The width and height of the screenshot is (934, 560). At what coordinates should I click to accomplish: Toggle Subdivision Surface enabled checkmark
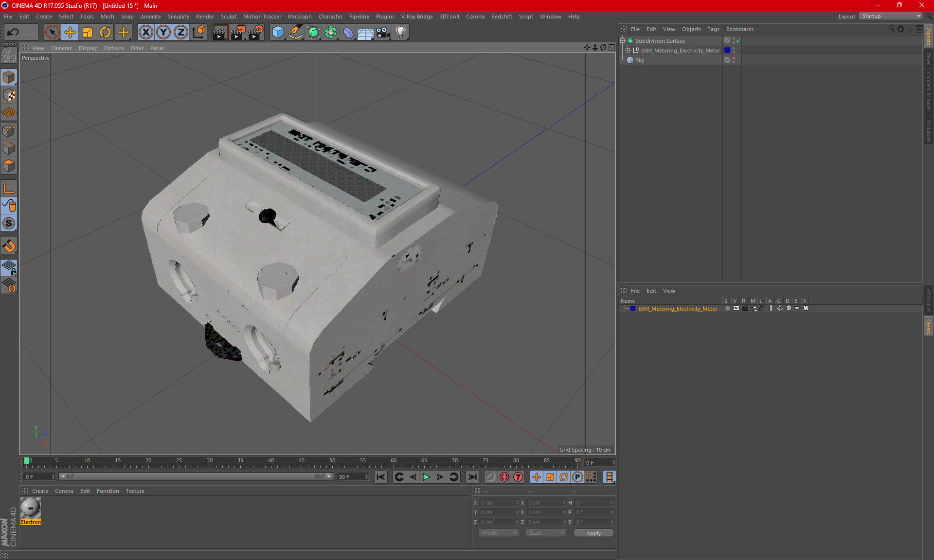click(x=738, y=41)
